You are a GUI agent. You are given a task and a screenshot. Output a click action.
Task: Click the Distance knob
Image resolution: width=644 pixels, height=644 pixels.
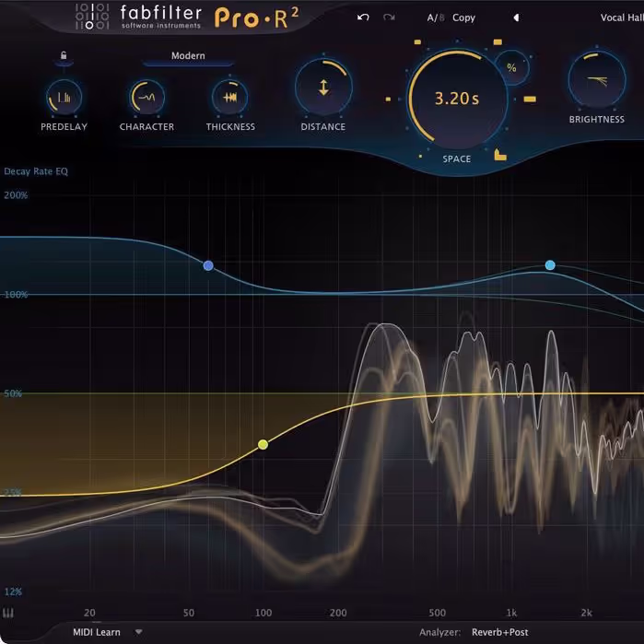pos(322,88)
